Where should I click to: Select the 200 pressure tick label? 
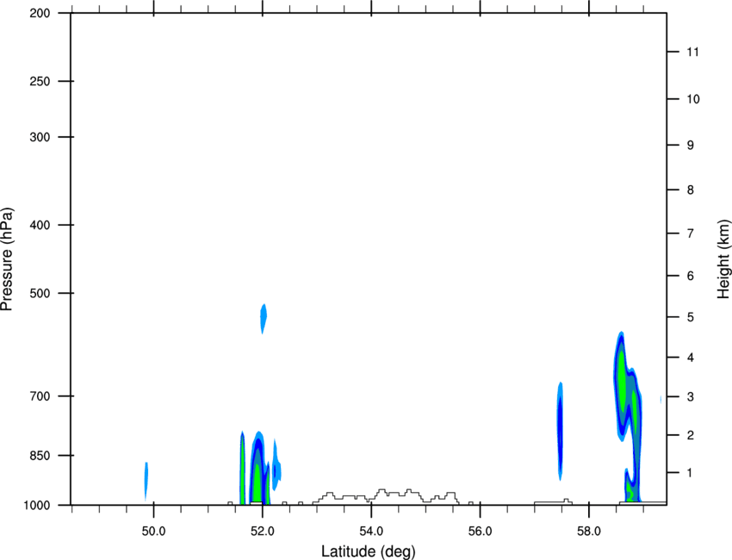(x=40, y=13)
